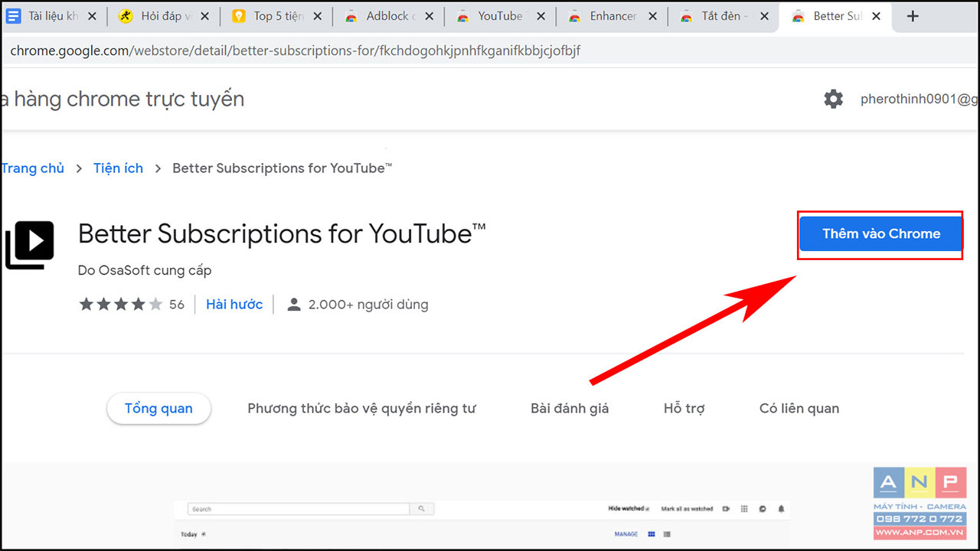The image size is (980, 551).
Task: Switch to the 'Hỗ trợ' tab
Action: (684, 409)
